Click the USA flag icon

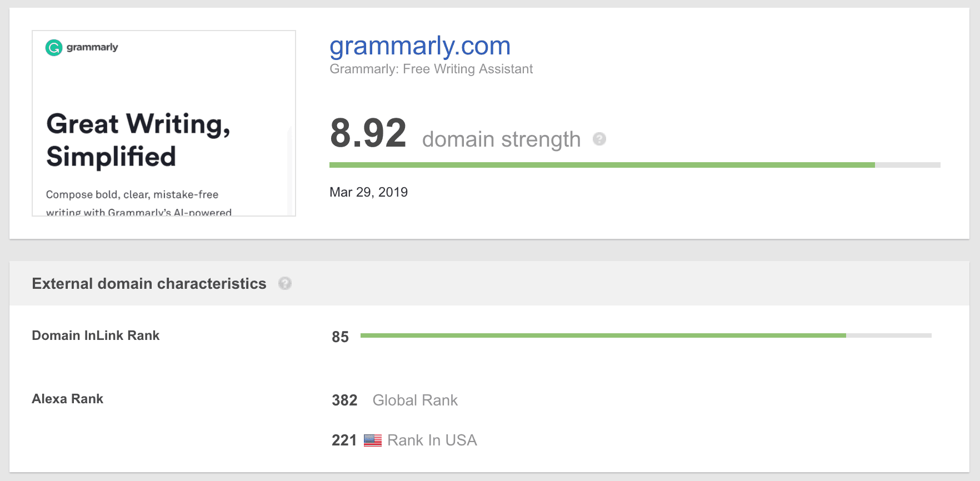[373, 440]
